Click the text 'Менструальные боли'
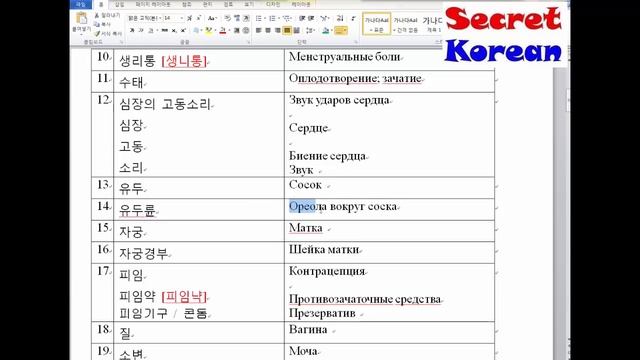The image size is (640, 360). pos(344,57)
